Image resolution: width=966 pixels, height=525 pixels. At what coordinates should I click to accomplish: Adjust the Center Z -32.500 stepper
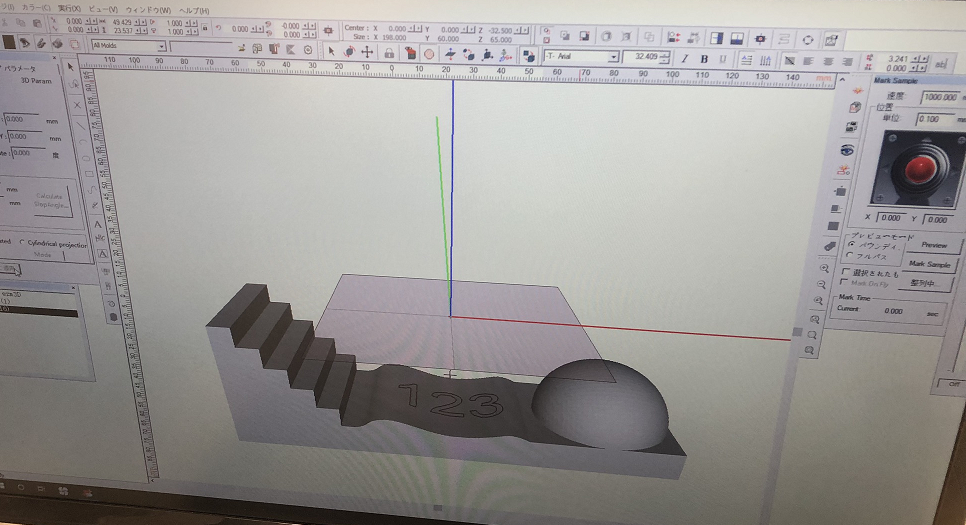pos(522,30)
